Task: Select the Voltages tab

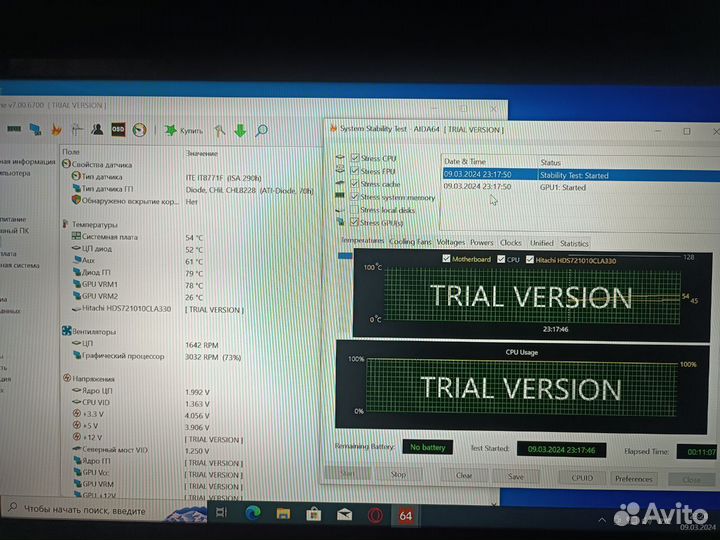Action: (x=451, y=242)
